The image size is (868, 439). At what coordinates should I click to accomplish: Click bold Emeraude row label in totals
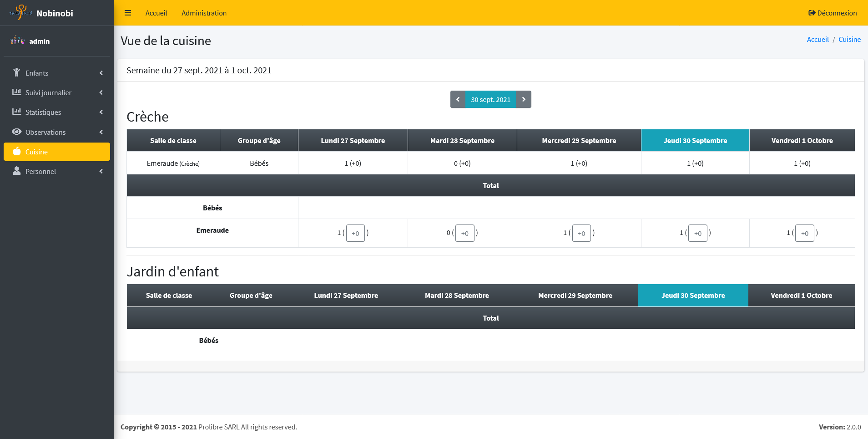pos(212,230)
